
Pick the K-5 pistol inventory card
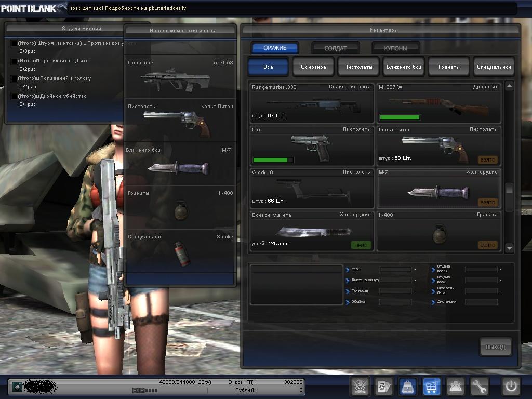point(312,146)
